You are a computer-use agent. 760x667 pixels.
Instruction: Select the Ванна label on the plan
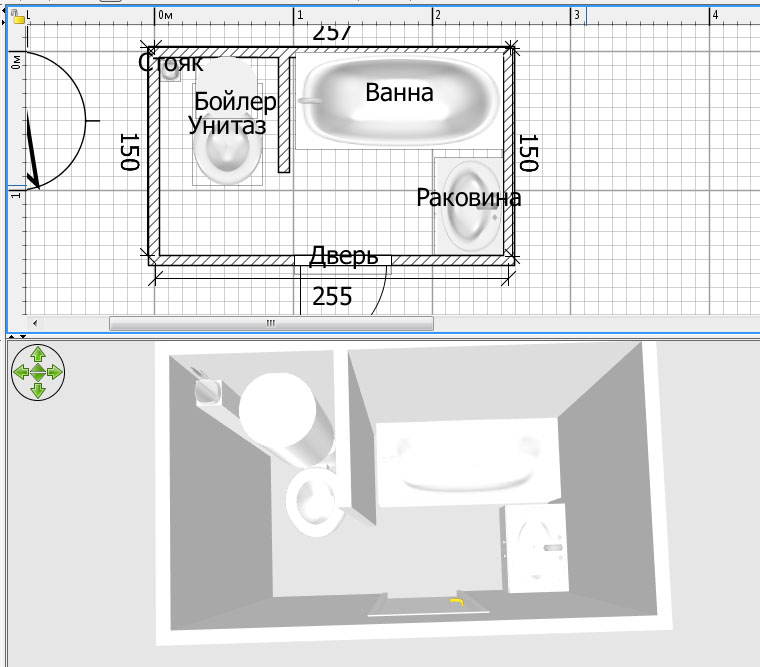tap(399, 93)
